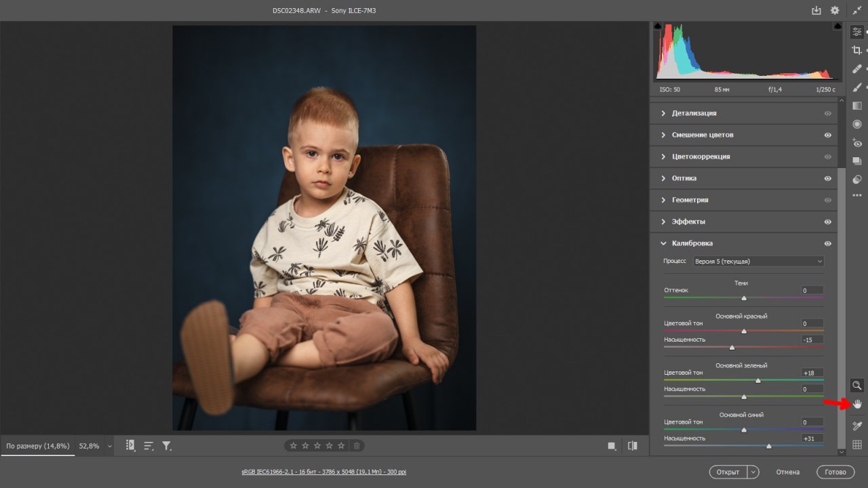Open the Edit panel tool icon
868x488 pixels.
857,31
